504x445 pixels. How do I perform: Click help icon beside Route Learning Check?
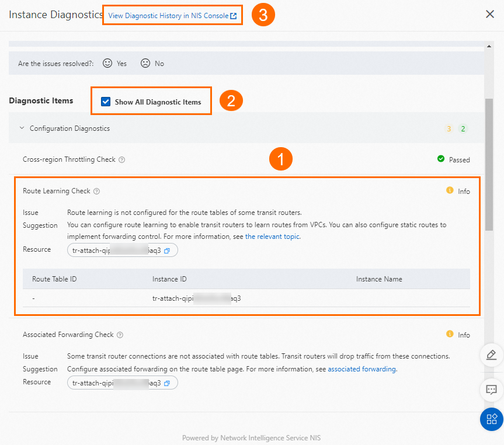coord(96,191)
